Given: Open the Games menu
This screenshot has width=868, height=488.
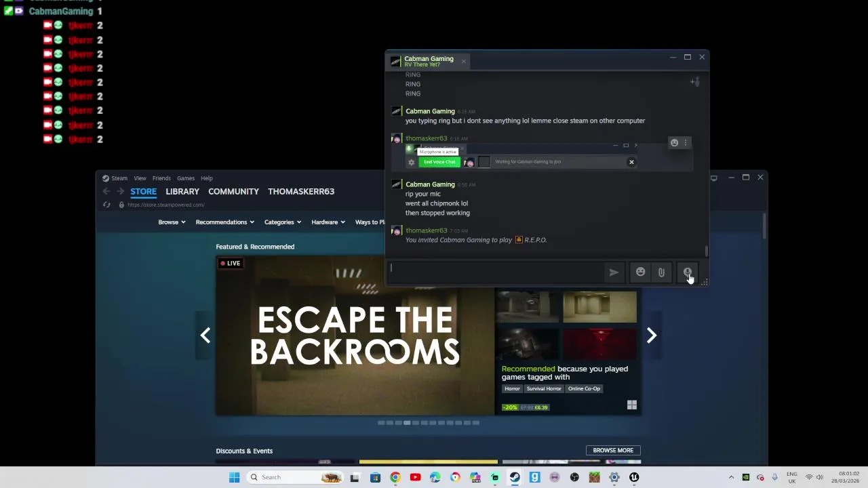Looking at the screenshot, I should point(186,178).
